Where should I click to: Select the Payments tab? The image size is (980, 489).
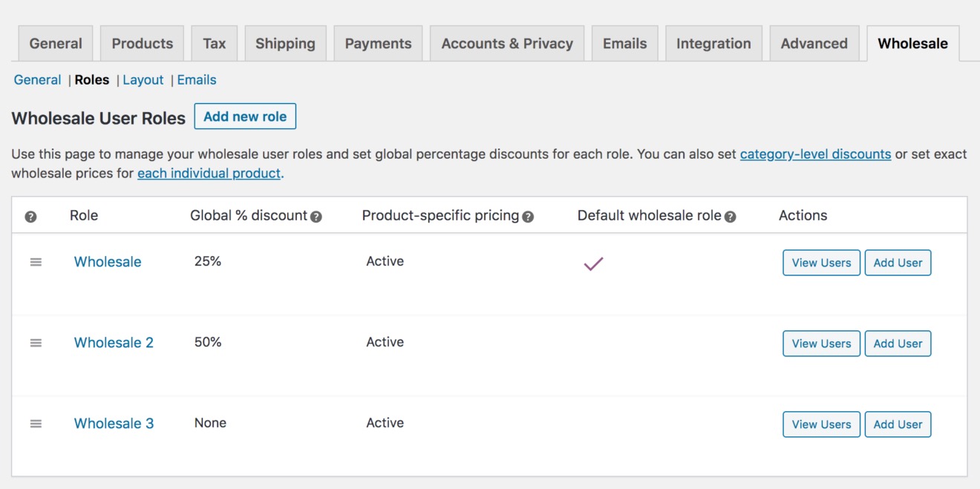tap(378, 44)
